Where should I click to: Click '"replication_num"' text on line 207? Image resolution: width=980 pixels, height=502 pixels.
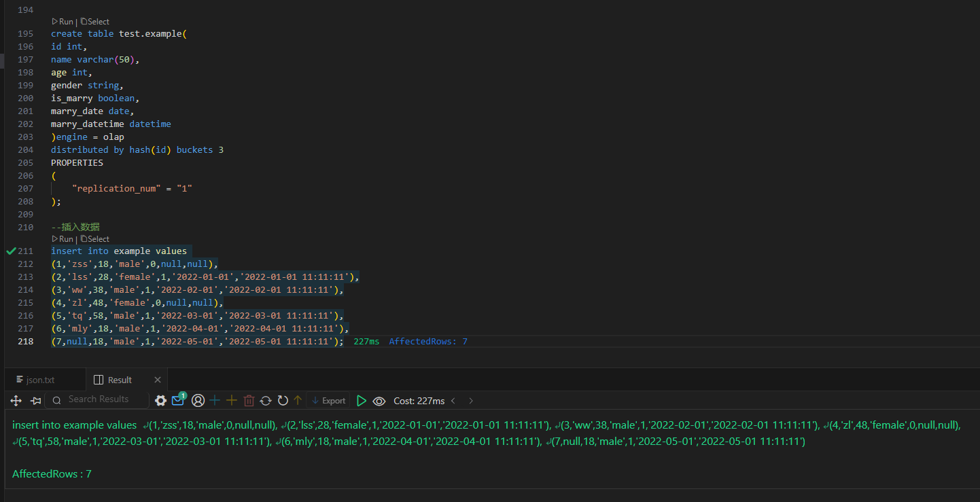116,188
